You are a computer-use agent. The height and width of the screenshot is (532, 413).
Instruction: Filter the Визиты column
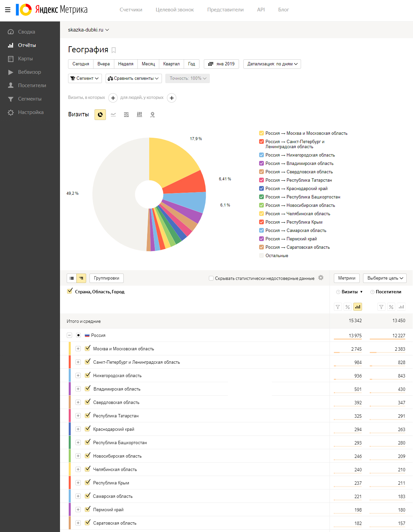click(x=338, y=307)
